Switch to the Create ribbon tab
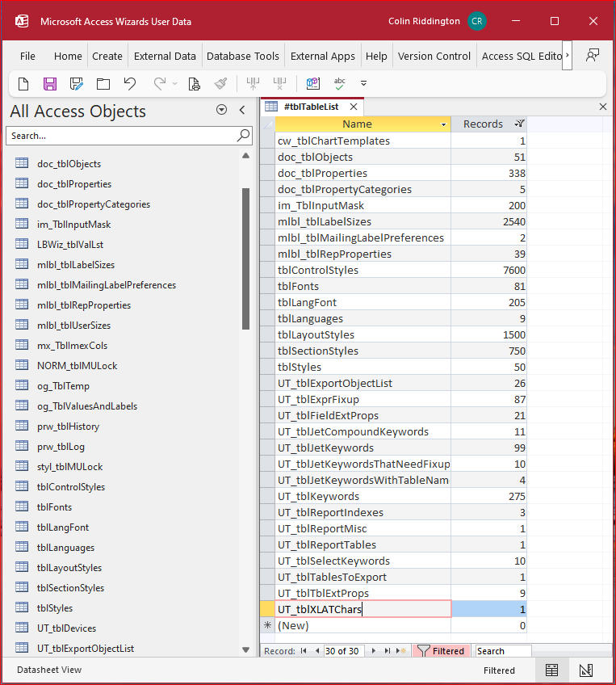Image resolution: width=616 pixels, height=685 pixels. point(107,56)
